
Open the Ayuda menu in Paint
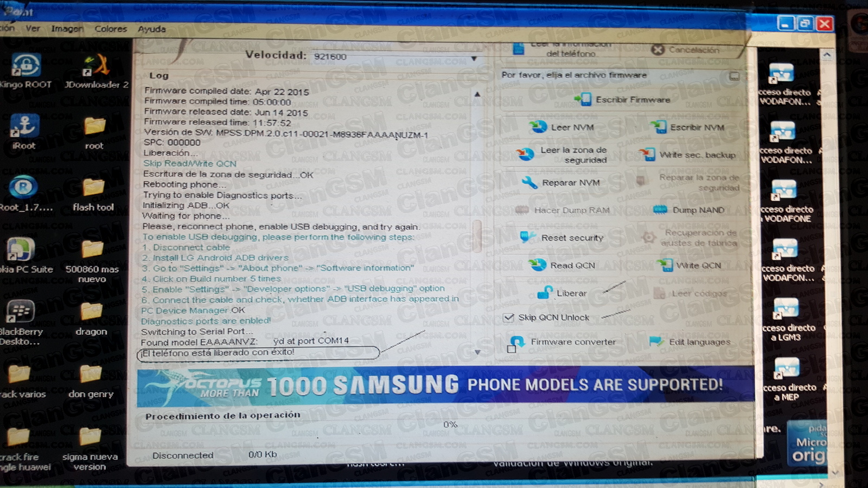[151, 29]
